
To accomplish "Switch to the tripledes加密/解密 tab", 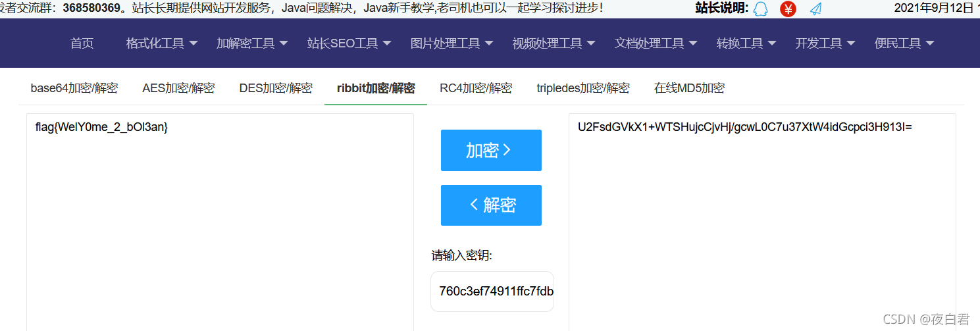I will tap(583, 88).
